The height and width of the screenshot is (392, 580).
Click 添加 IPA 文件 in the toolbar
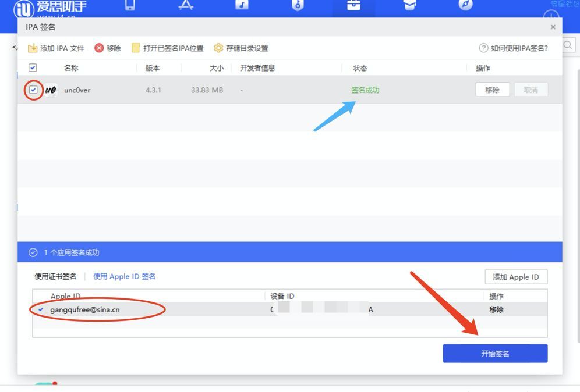56,48
